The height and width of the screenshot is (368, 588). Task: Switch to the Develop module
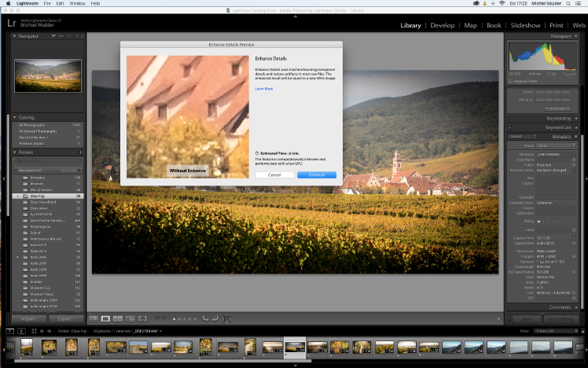pos(443,25)
